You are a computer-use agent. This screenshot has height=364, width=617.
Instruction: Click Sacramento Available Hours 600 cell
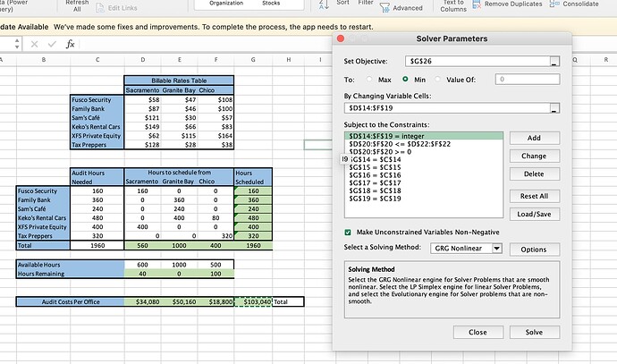(x=143, y=265)
